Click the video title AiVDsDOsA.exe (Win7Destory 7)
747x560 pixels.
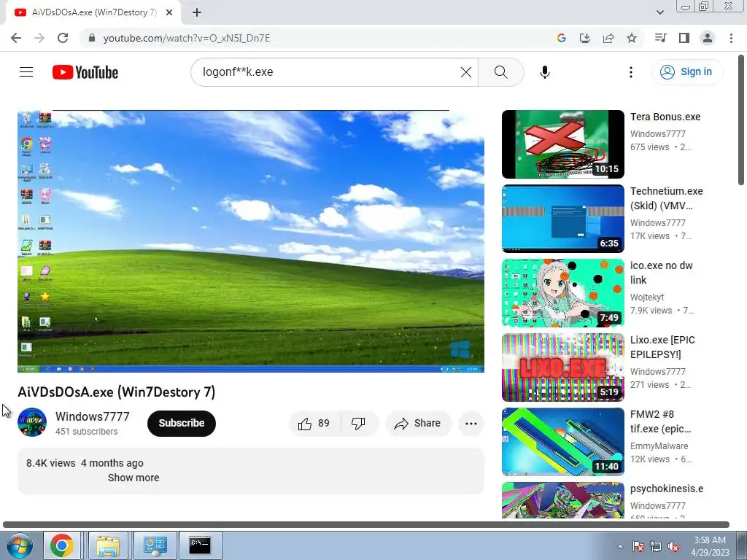[117, 392]
